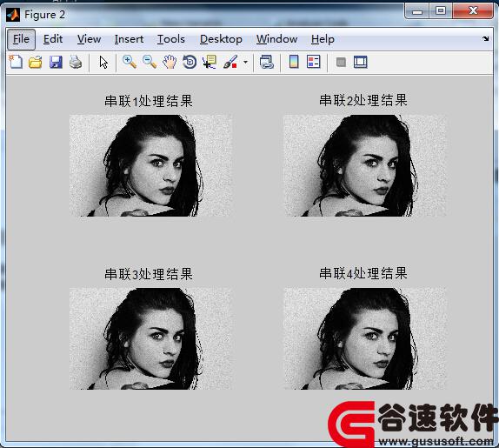The image size is (499, 448).
Task: Toggle the Insert Colorbar button
Action: [294, 62]
